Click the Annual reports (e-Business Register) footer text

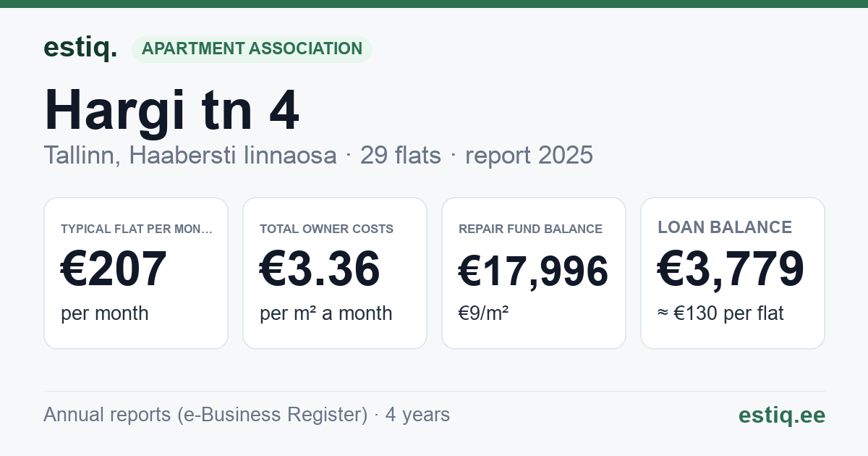click(247, 415)
